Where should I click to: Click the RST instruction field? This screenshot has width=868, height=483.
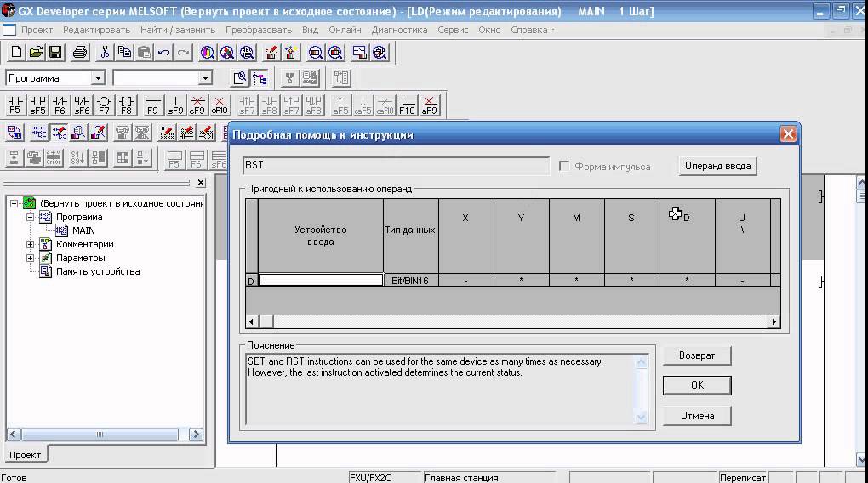pos(396,166)
